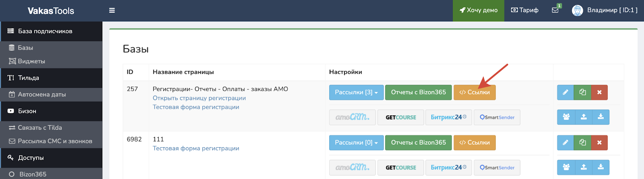This screenshot has width=644, height=179.
Task: Click the pencil edit icon for base 257
Action: click(565, 92)
